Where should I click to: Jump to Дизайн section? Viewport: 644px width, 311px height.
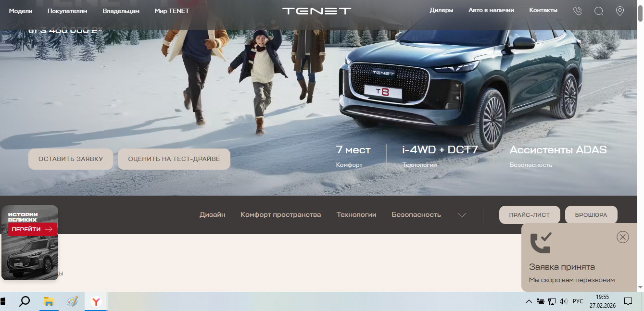(x=213, y=215)
